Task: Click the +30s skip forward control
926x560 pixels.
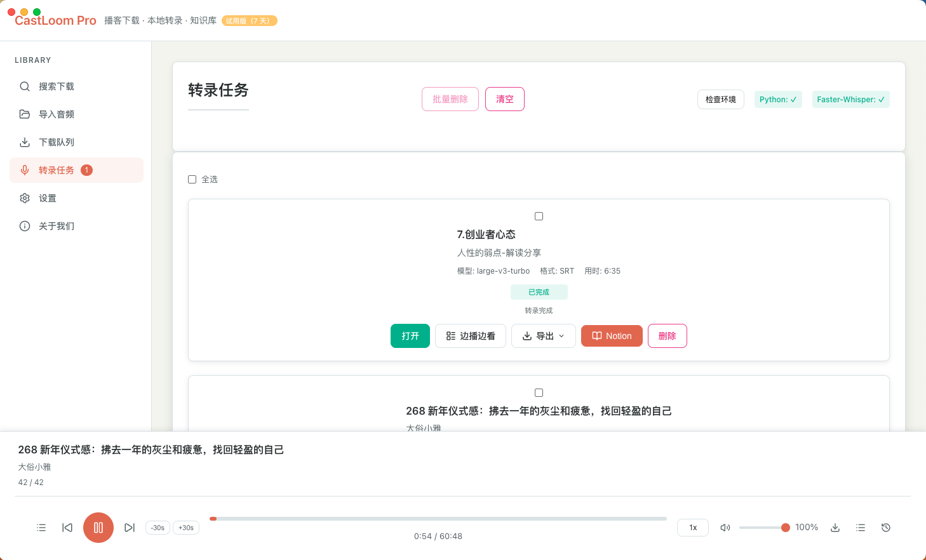Action: click(185, 527)
